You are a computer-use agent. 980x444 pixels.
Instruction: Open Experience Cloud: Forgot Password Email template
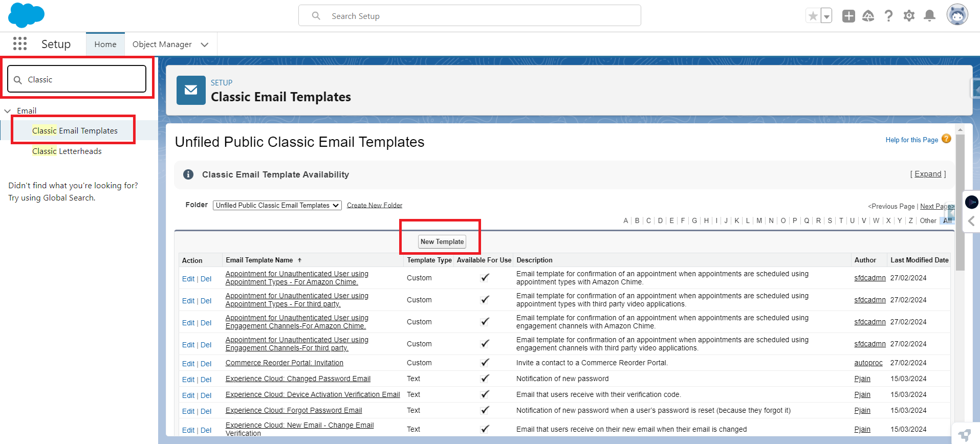[x=294, y=410]
